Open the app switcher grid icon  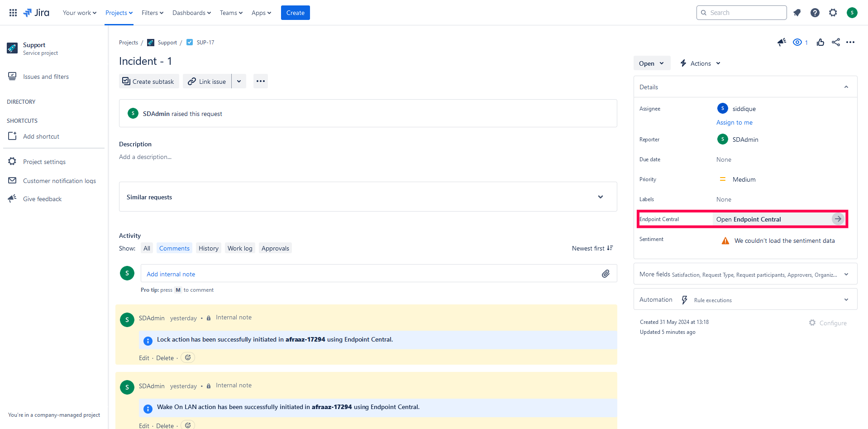click(13, 13)
